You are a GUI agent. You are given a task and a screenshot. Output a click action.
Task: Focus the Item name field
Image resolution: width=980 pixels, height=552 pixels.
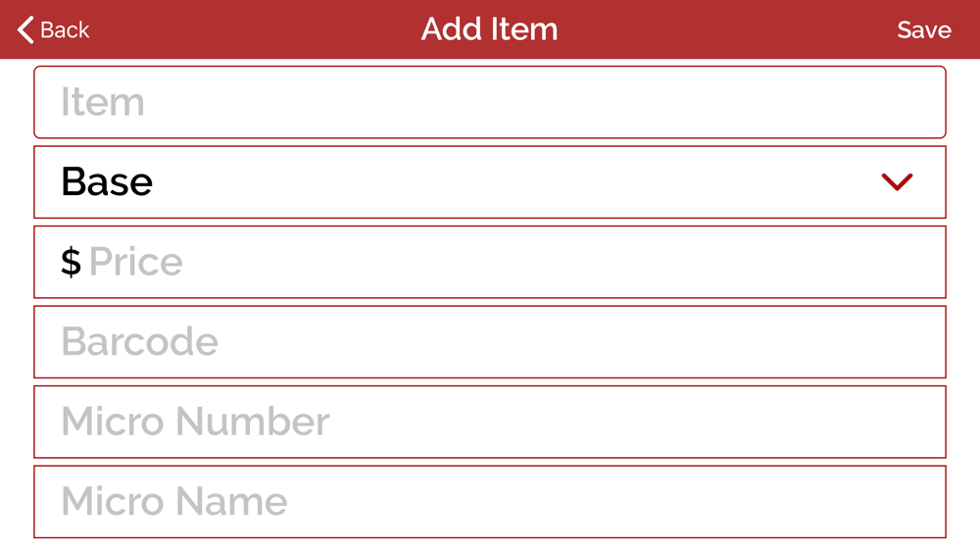(x=490, y=102)
